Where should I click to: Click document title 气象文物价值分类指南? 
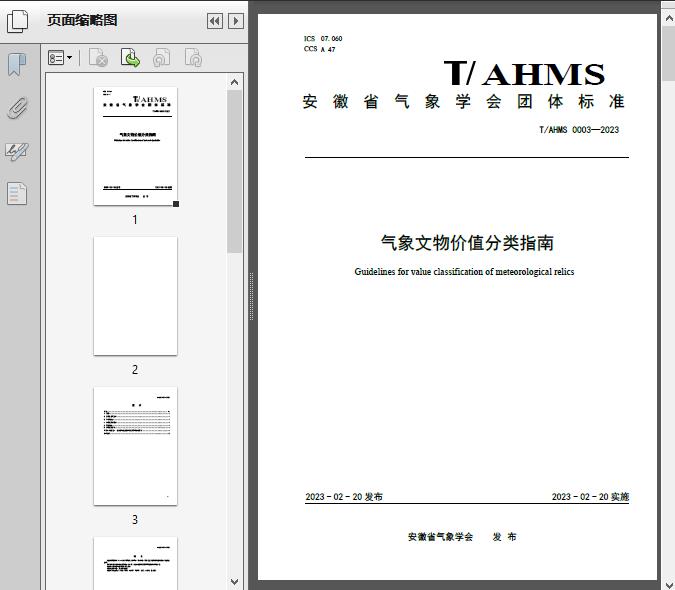(x=467, y=243)
